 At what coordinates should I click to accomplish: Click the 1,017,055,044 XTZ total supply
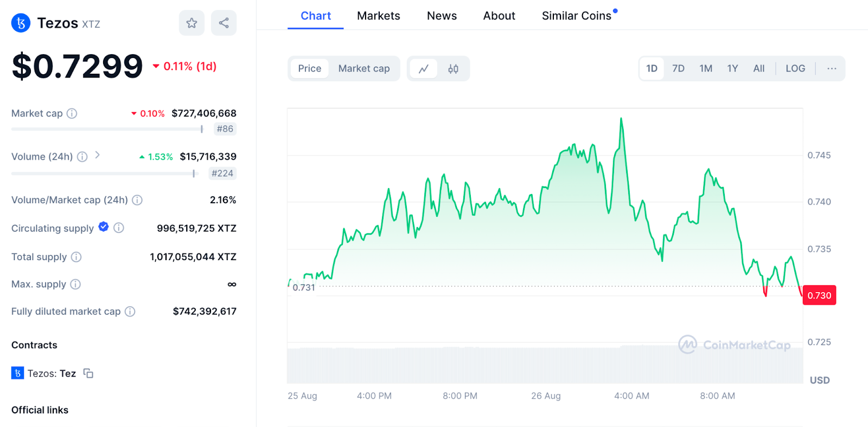tap(193, 257)
